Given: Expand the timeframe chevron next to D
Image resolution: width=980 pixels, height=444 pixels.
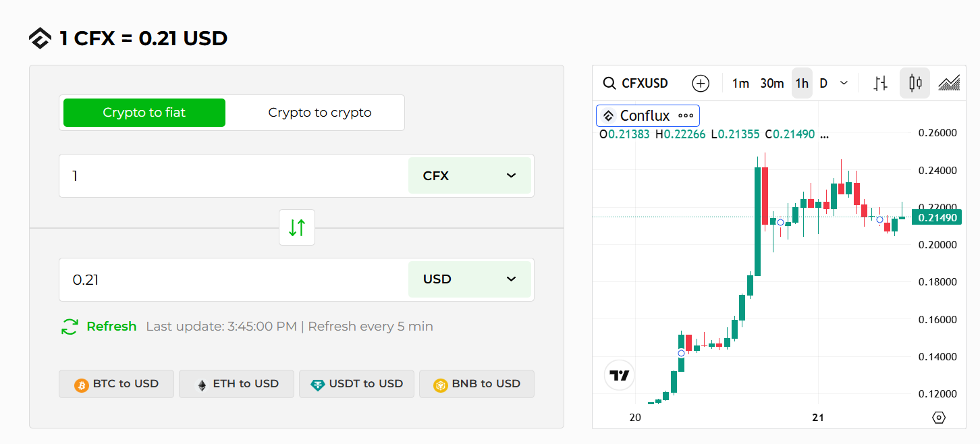Looking at the screenshot, I should click(x=843, y=82).
